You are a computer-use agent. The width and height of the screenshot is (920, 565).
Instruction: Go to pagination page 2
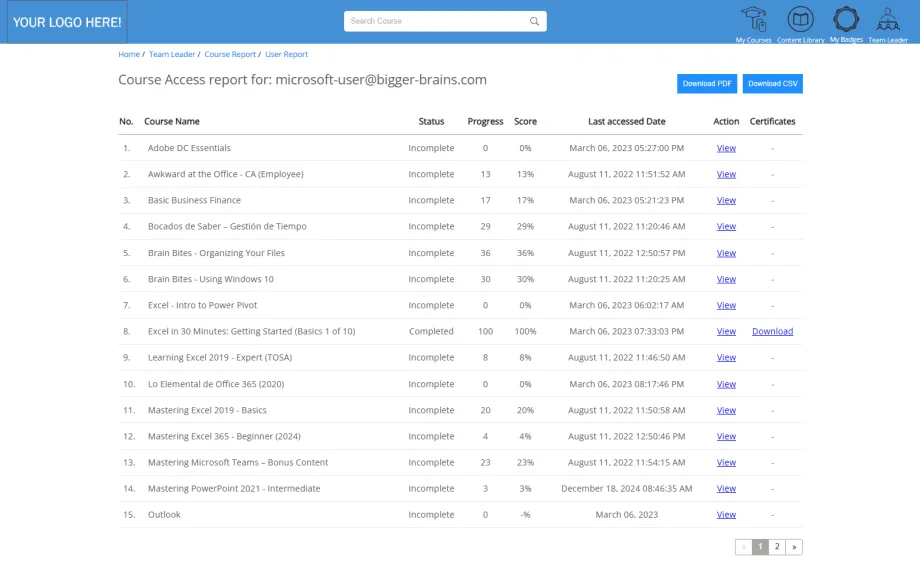click(777, 547)
